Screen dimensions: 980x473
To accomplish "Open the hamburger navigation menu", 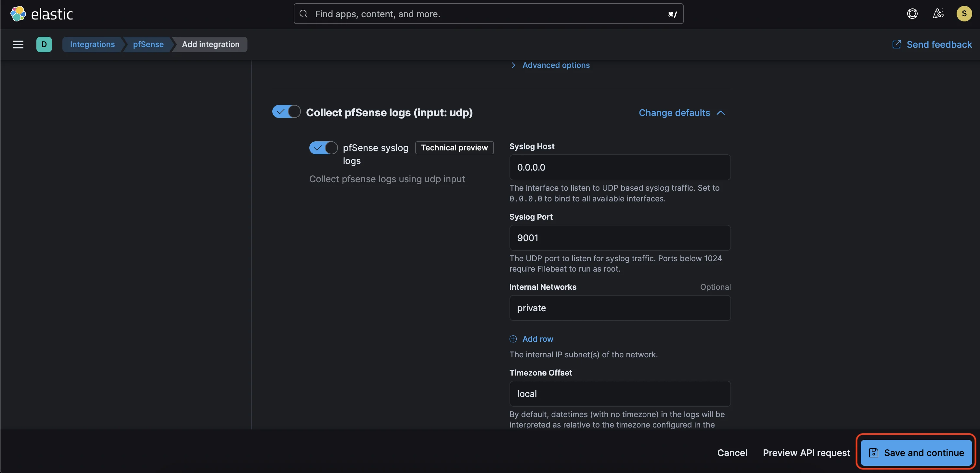I will coord(18,45).
